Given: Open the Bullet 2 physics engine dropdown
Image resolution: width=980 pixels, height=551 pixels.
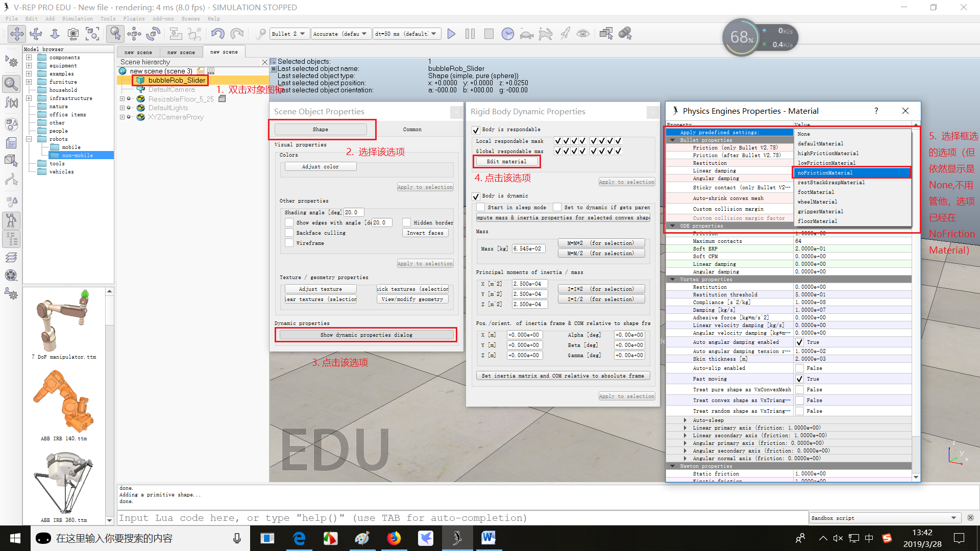Looking at the screenshot, I should coord(288,34).
